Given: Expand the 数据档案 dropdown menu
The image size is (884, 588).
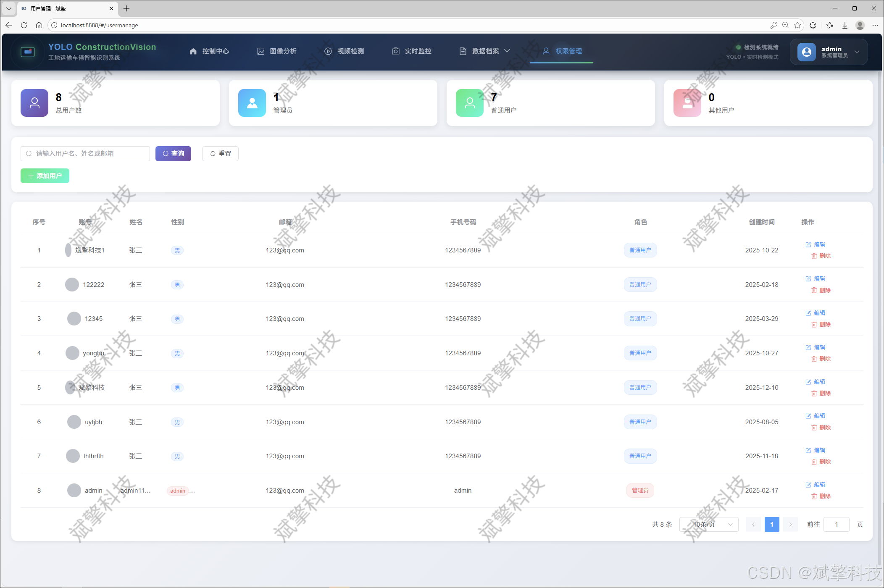Looking at the screenshot, I should 485,51.
